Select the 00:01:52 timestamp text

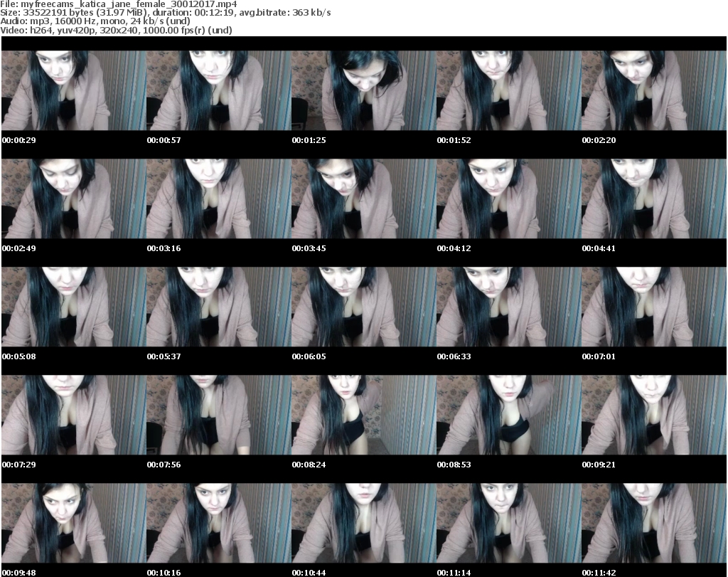coord(454,140)
